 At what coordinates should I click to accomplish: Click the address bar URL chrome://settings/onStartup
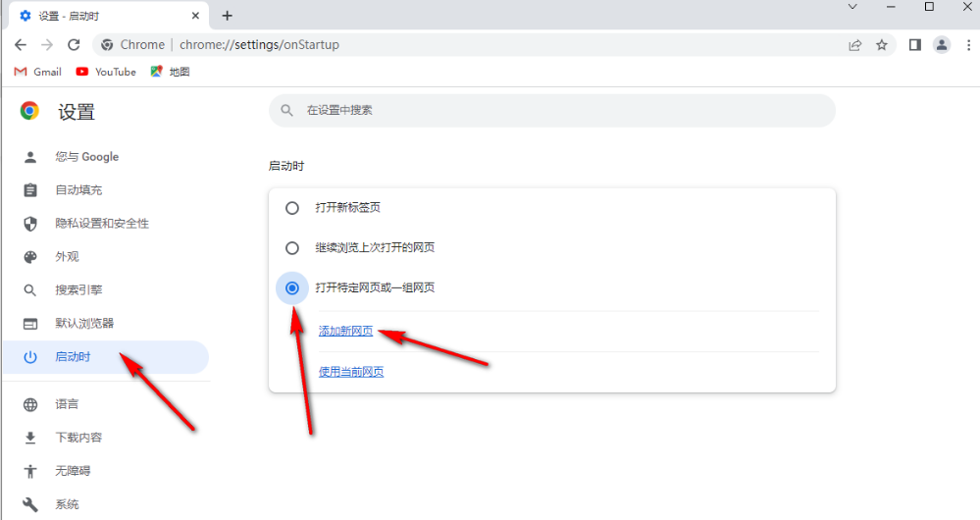[x=259, y=45]
